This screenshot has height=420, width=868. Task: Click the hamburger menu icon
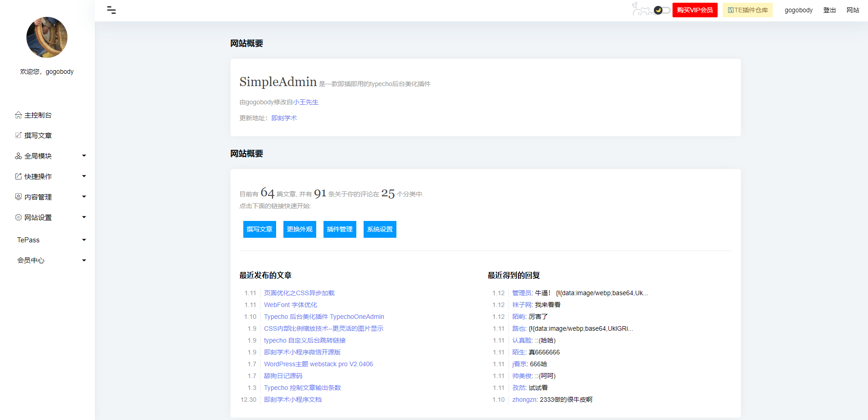click(x=111, y=10)
